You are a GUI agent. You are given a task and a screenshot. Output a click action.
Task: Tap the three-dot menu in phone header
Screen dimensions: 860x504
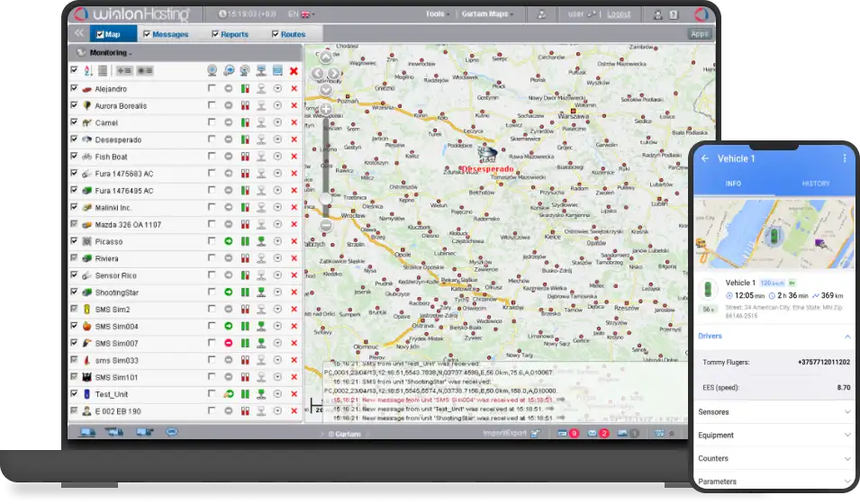click(844, 158)
